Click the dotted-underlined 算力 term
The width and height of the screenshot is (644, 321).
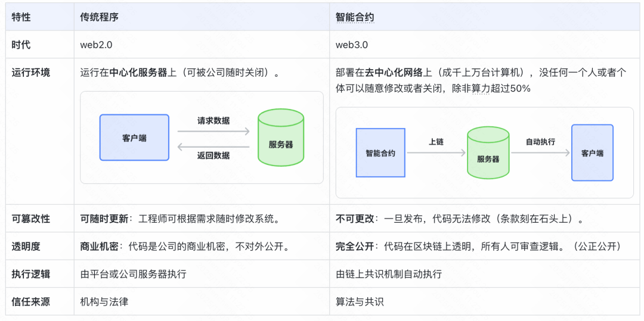479,88
